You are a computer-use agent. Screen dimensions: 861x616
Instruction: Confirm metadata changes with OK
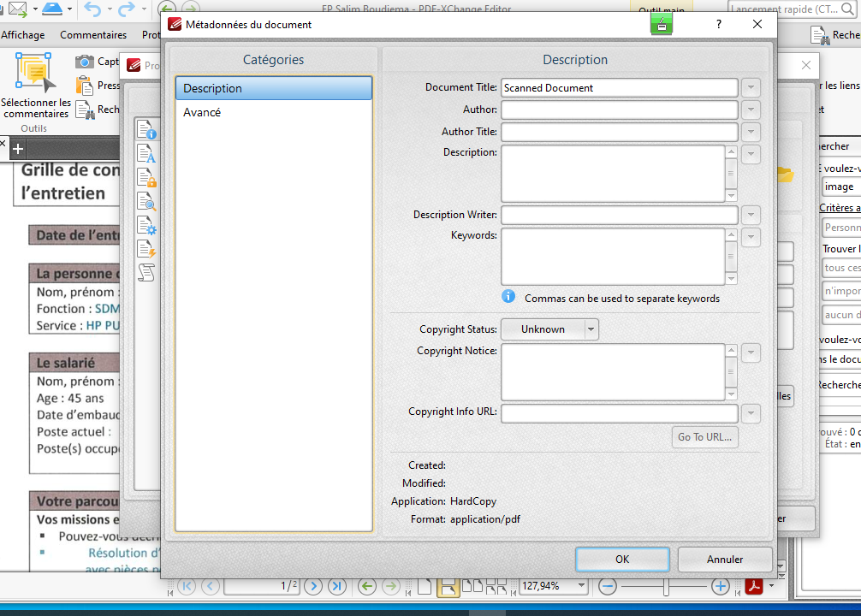[622, 559]
